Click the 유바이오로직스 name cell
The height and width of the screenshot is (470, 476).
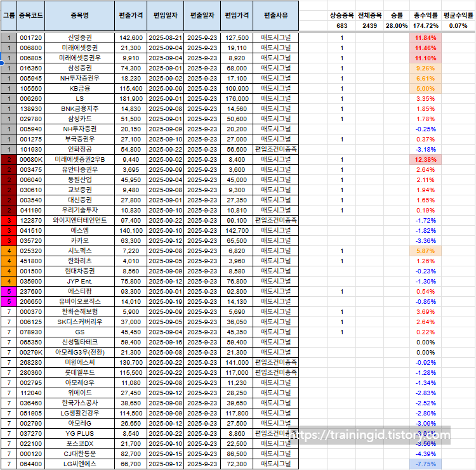pyautogui.click(x=79, y=302)
